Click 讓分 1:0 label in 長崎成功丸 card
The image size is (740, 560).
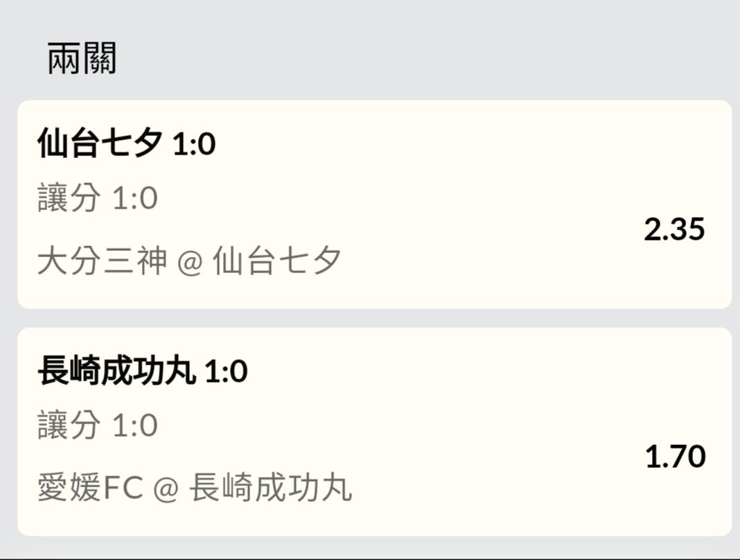pyautogui.click(x=98, y=426)
